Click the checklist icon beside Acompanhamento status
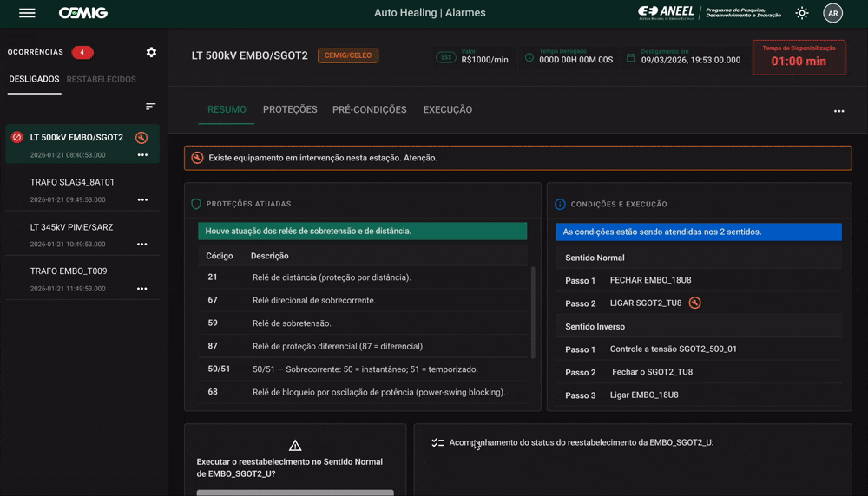 (437, 442)
